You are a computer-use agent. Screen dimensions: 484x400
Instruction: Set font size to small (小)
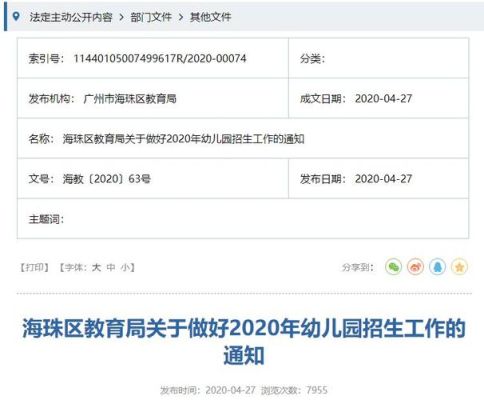pos(125,267)
